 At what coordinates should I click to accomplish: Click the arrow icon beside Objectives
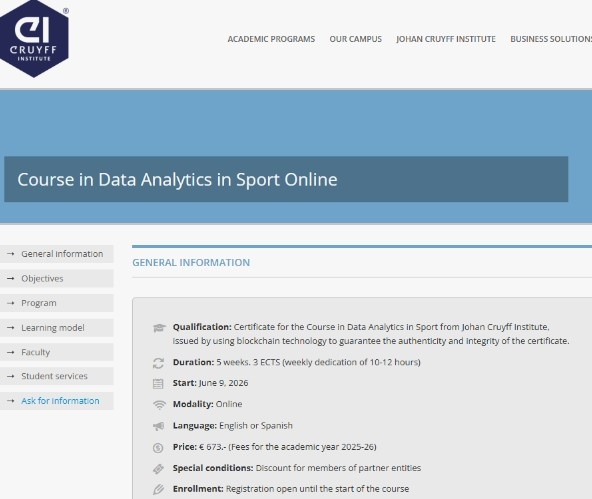(x=11, y=278)
